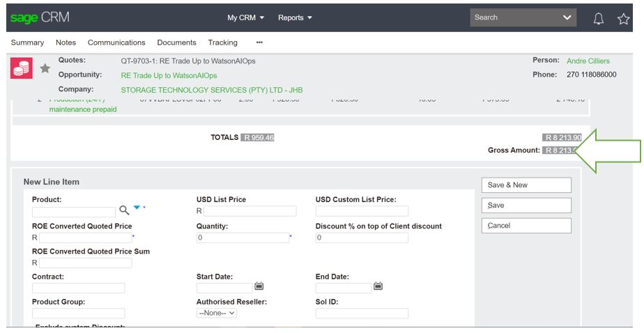Open the Andre Cilliers person link
This screenshot has width=644, height=333.
(588, 61)
